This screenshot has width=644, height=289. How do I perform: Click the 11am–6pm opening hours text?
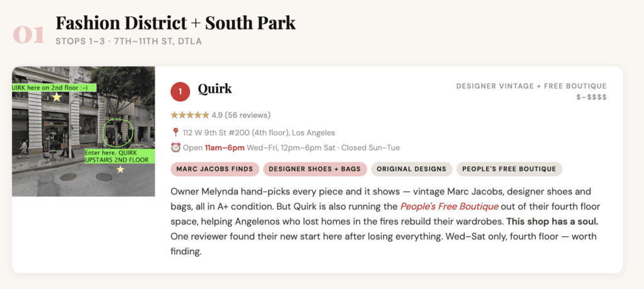225,148
